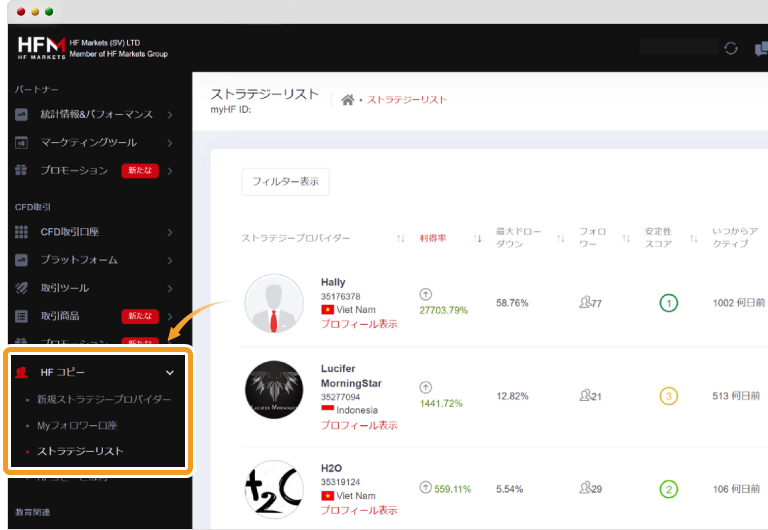This screenshot has width=768, height=530.
Task: Open 取引商品 menu item
Action: point(60,316)
